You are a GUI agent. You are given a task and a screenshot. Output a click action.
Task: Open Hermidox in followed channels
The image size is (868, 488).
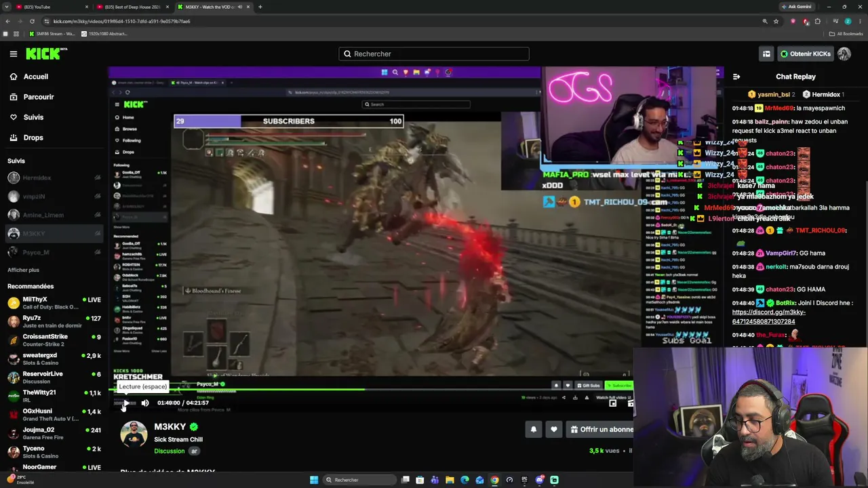(54, 178)
